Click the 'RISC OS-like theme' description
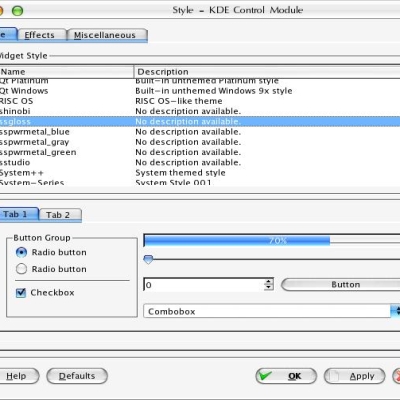400x400 pixels. point(179,101)
